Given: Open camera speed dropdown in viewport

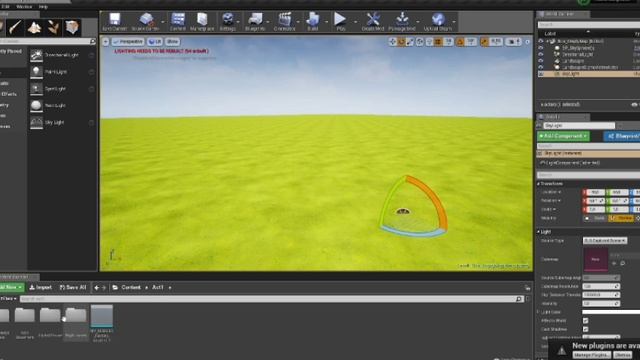Looking at the screenshot, I should coord(513,42).
